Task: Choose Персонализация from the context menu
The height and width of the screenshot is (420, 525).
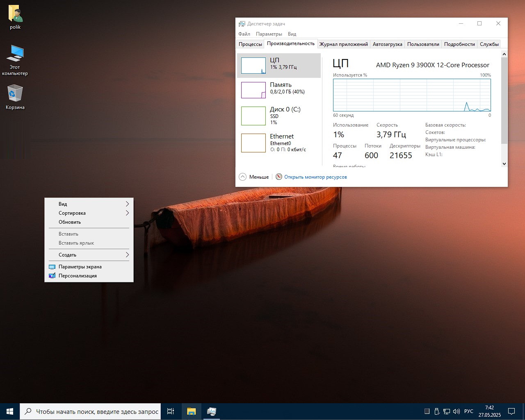Action: tap(78, 276)
